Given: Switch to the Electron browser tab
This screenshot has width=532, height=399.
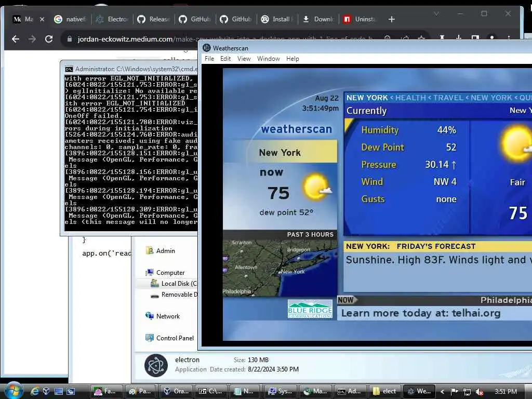Looking at the screenshot, I should click(112, 19).
